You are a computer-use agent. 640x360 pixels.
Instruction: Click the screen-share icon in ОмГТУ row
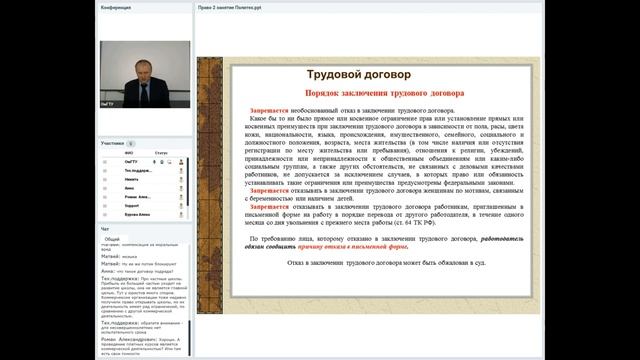pyautogui.click(x=169, y=162)
